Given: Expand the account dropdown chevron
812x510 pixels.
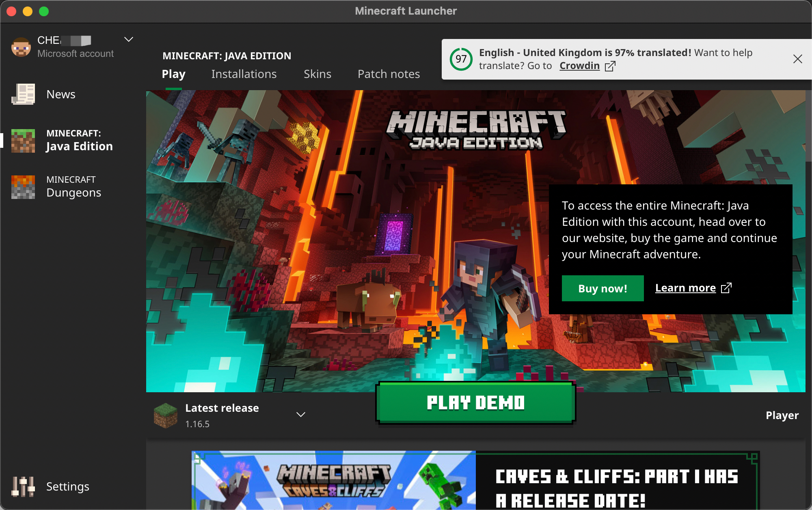Looking at the screenshot, I should coord(129,39).
